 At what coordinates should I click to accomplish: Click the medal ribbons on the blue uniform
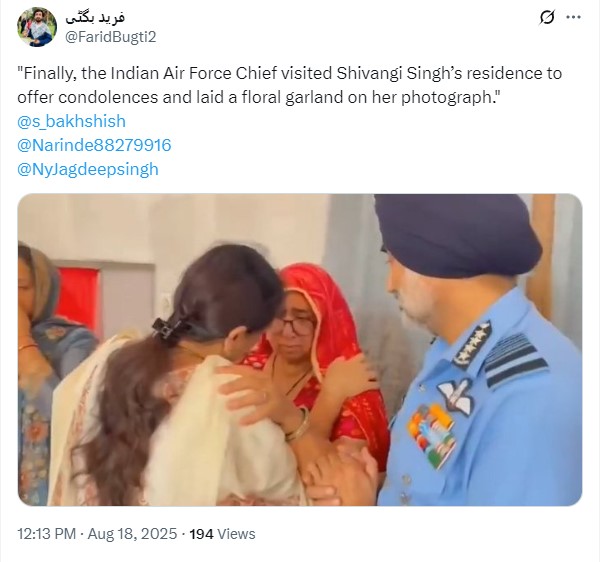pyautogui.click(x=432, y=436)
